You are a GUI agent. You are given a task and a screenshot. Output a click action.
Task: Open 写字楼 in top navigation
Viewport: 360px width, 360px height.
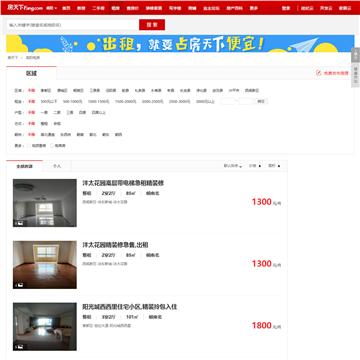(175, 8)
